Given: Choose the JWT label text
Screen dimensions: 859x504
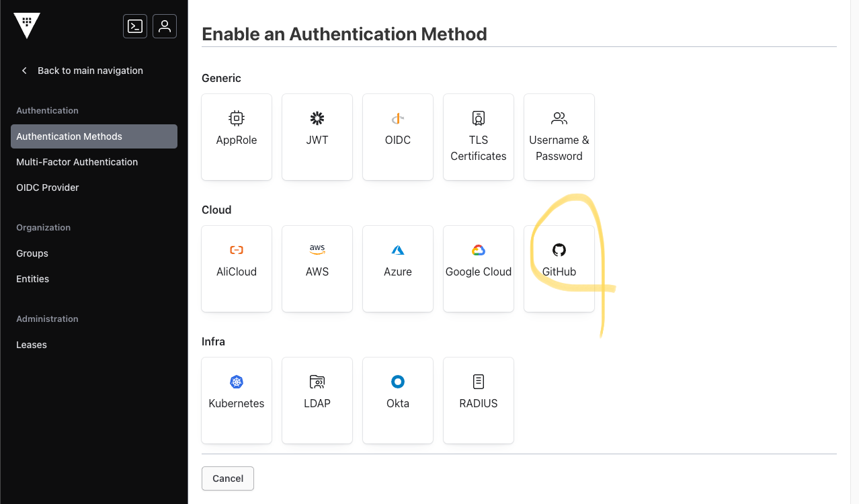Looking at the screenshot, I should (x=317, y=140).
